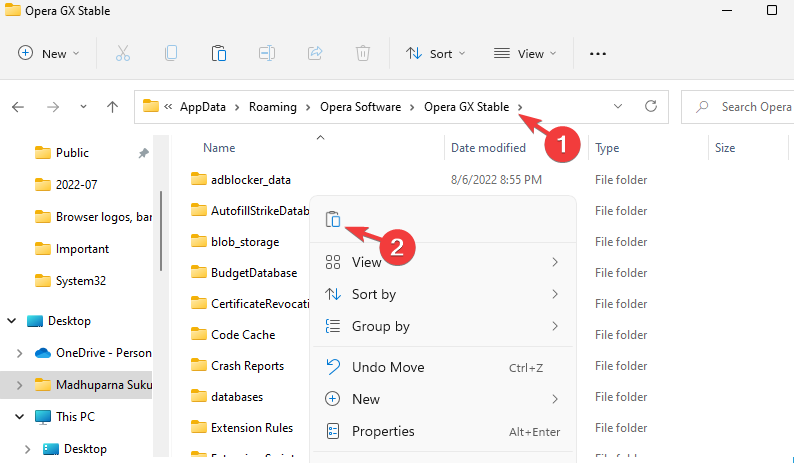Select Properties in context menu
The image size is (794, 463).
coord(443,431)
